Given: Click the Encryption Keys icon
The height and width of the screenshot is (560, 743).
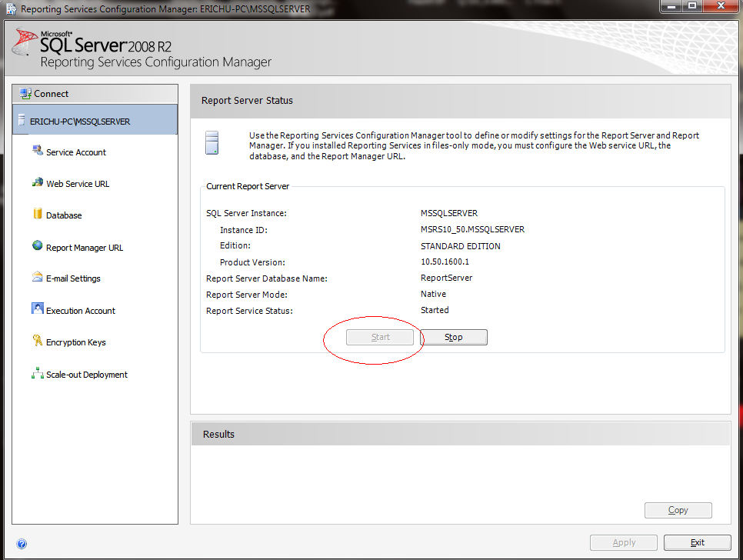Looking at the screenshot, I should (38, 340).
